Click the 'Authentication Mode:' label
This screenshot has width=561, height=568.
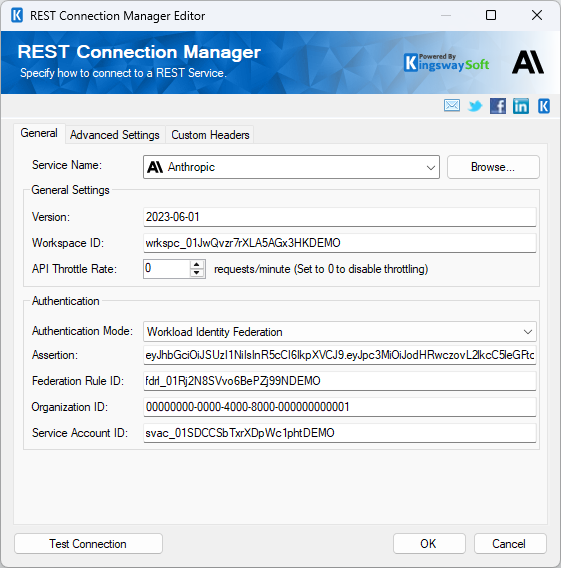pos(83,331)
